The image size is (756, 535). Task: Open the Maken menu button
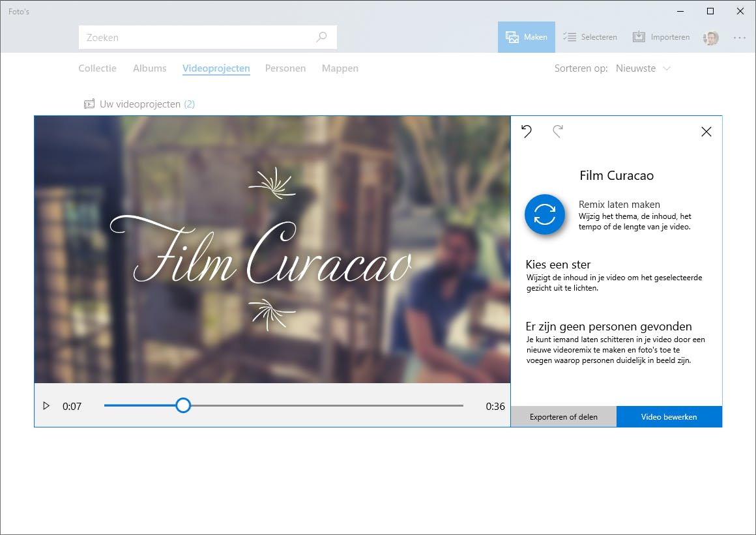coord(527,37)
